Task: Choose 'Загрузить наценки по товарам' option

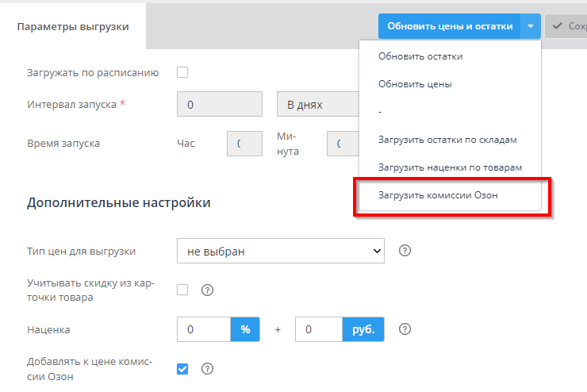Action: point(450,167)
